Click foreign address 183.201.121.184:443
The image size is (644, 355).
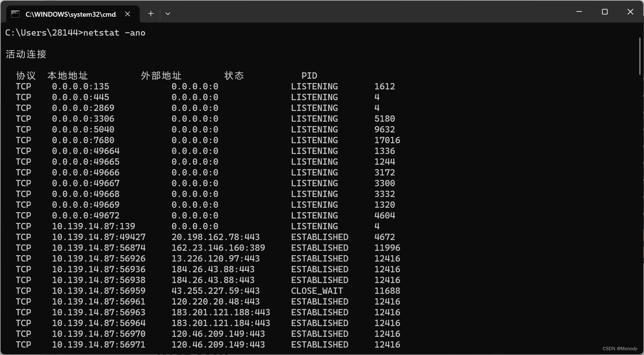tap(221, 323)
